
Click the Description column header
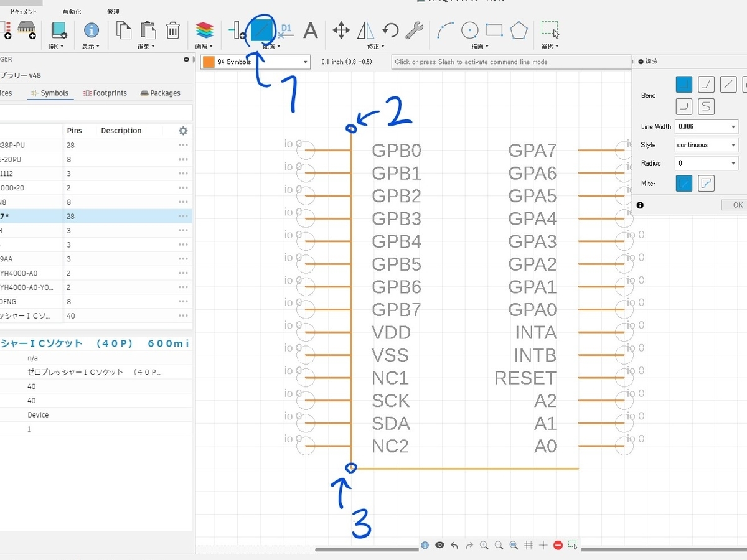coord(121,131)
